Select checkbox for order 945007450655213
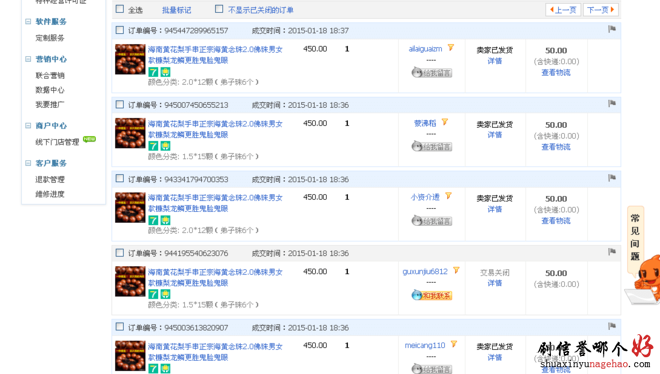 coord(120,104)
